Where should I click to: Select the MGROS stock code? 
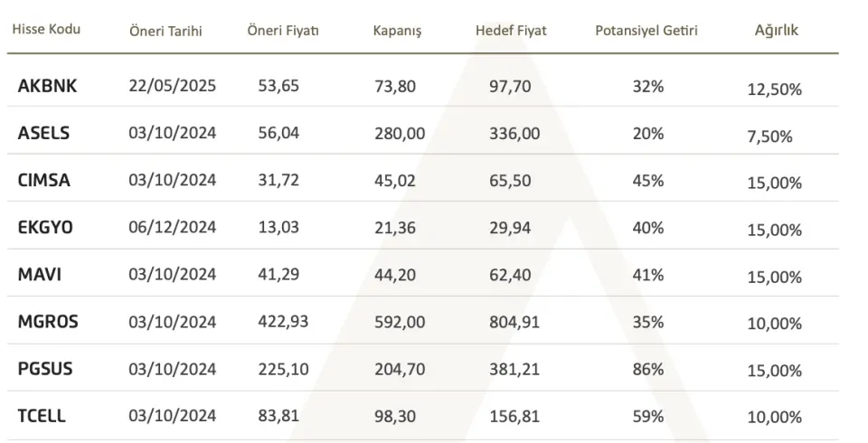pyautogui.click(x=48, y=322)
